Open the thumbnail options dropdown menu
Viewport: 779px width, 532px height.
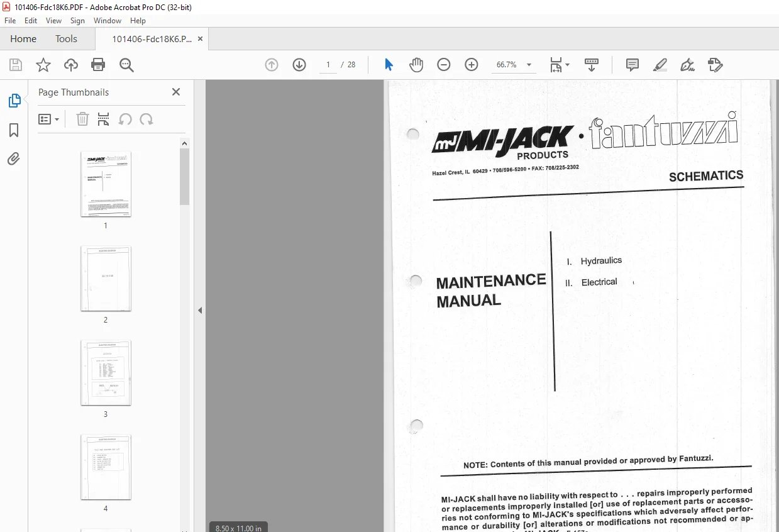pos(49,119)
